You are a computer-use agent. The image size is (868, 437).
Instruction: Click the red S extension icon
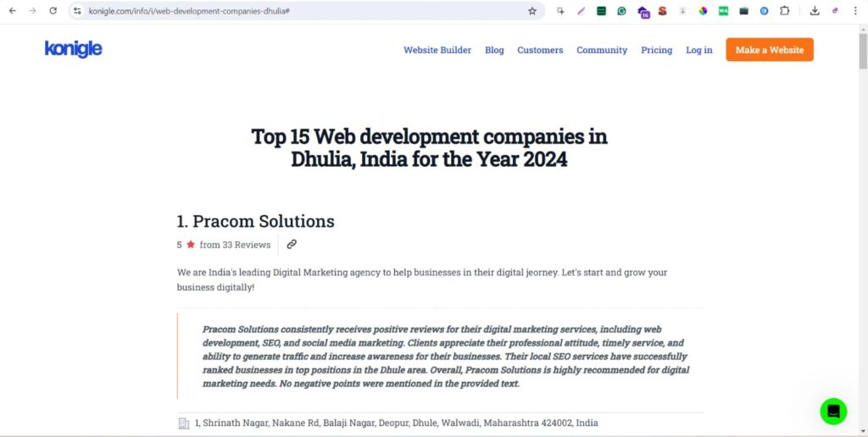click(663, 10)
